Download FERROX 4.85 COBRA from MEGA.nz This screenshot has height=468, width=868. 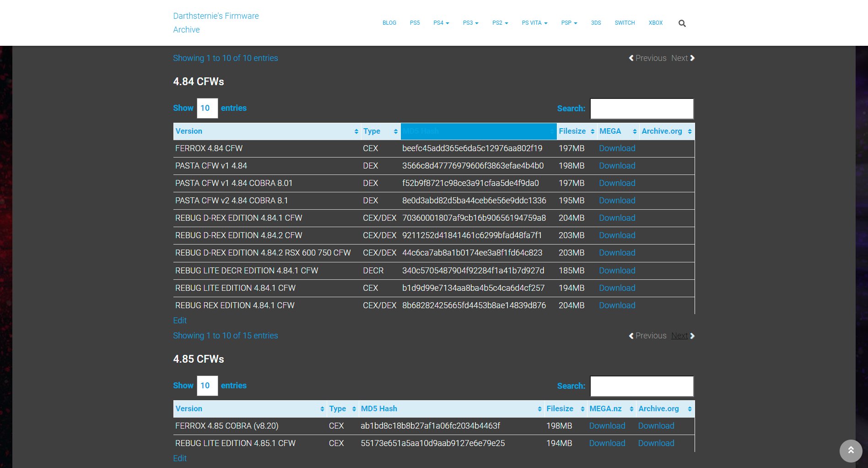tap(607, 426)
